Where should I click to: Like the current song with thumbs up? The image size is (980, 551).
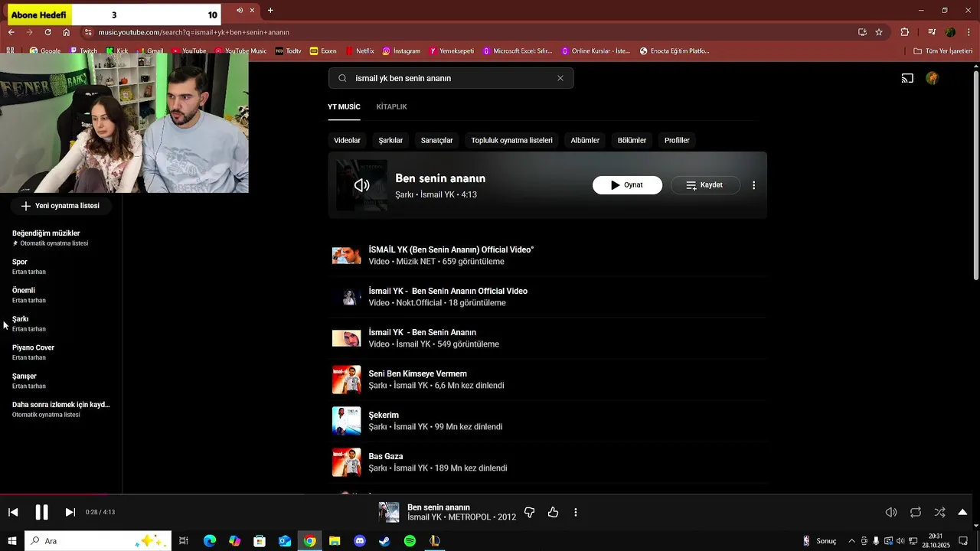[x=553, y=512]
